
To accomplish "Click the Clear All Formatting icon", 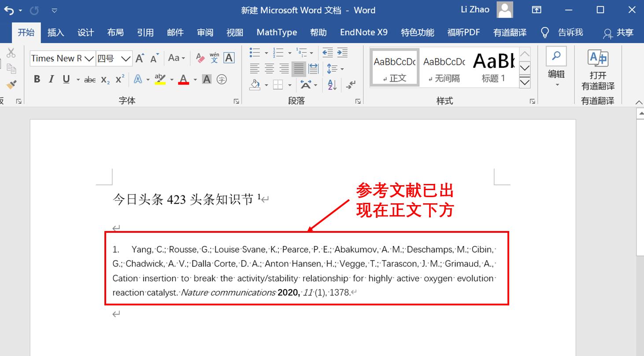I will point(199,58).
